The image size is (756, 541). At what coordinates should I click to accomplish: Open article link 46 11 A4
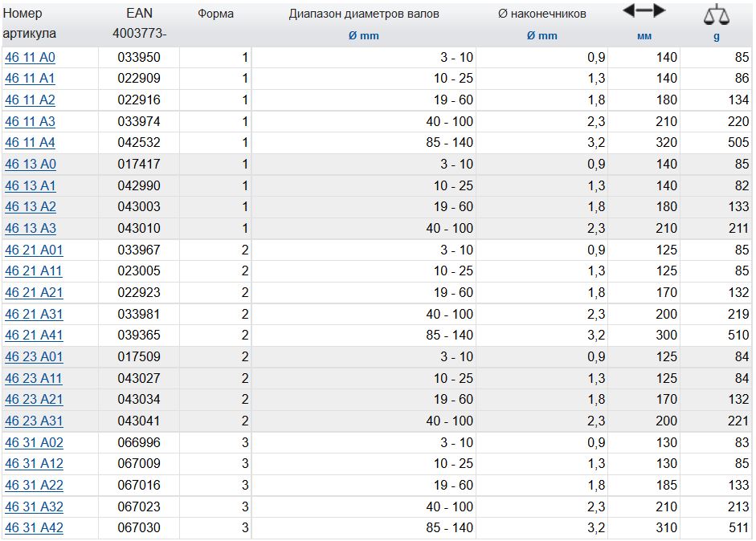click(x=31, y=143)
